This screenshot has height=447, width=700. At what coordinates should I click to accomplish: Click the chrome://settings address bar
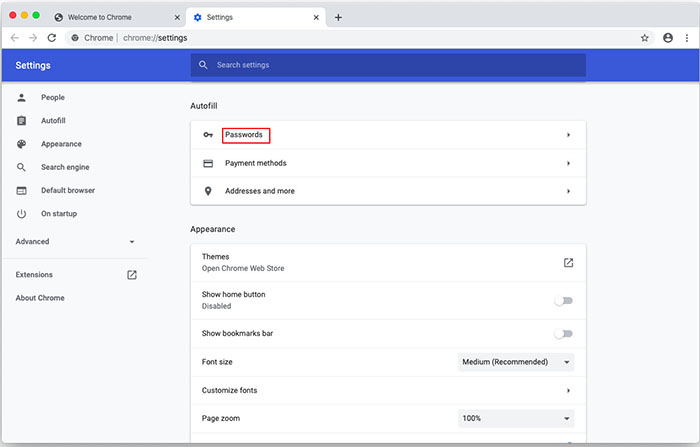[359, 38]
